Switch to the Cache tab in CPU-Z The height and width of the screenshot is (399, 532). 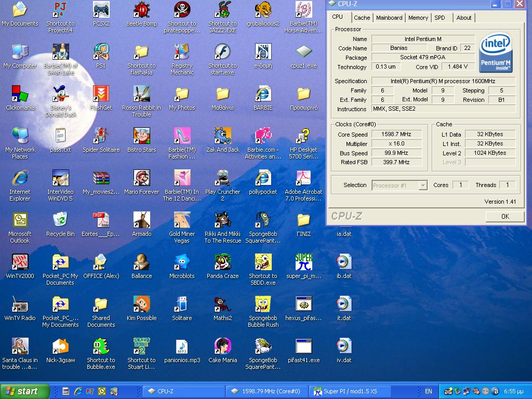362,18
